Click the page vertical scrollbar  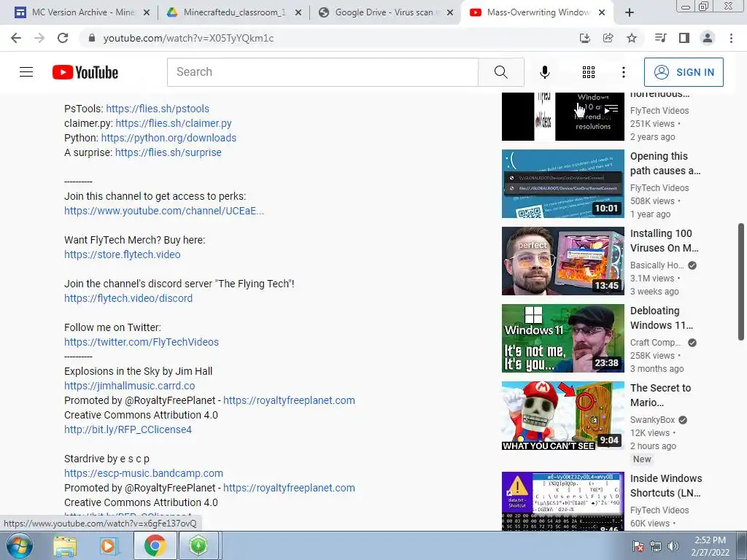pyautogui.click(x=741, y=282)
